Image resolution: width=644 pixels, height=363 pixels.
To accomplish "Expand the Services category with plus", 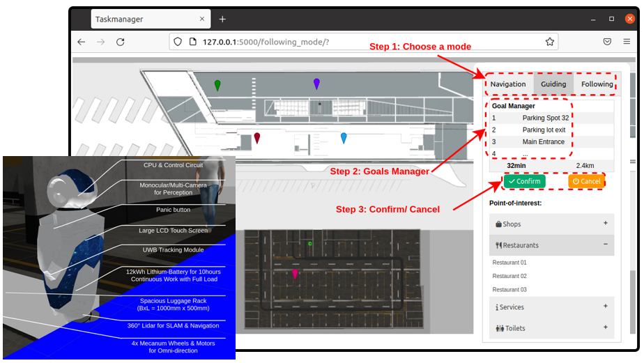I will point(606,306).
